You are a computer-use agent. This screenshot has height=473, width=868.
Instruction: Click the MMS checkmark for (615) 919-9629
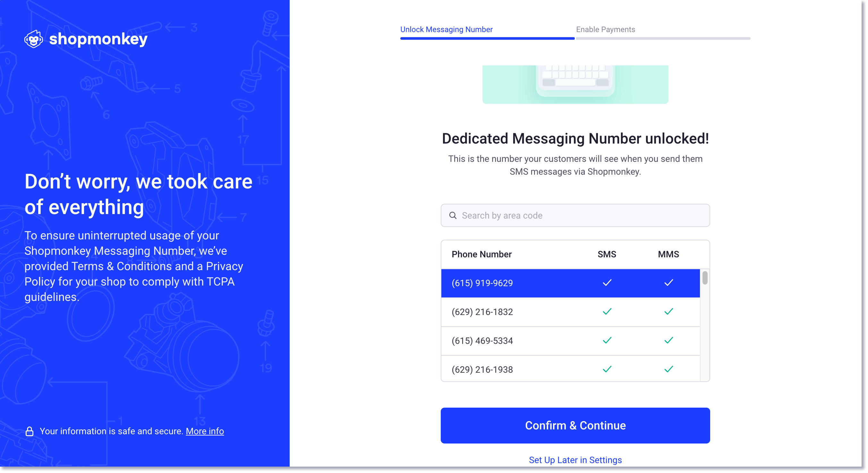coord(668,283)
